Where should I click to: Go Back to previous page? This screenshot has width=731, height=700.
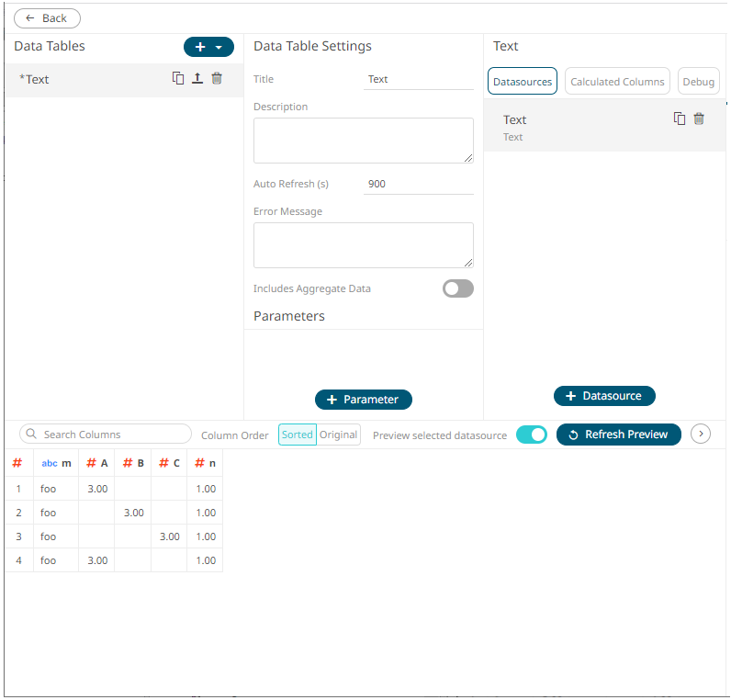pos(47,18)
